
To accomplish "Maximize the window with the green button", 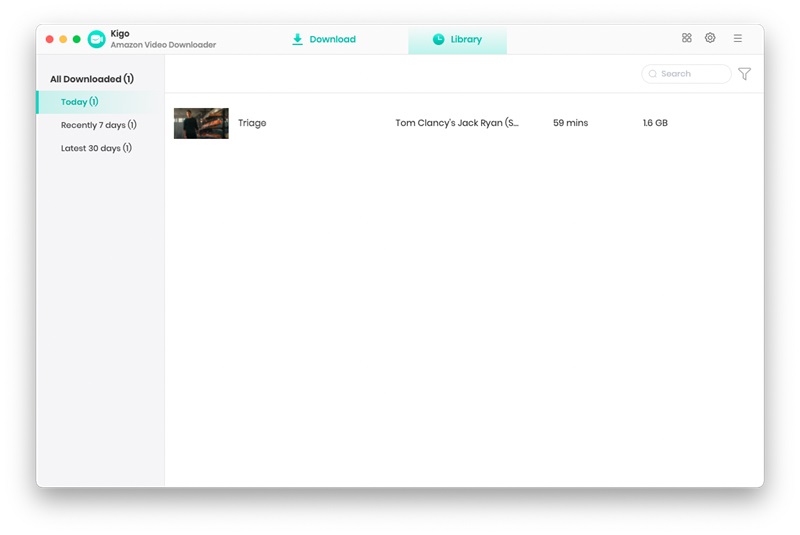I will pyautogui.click(x=77, y=39).
